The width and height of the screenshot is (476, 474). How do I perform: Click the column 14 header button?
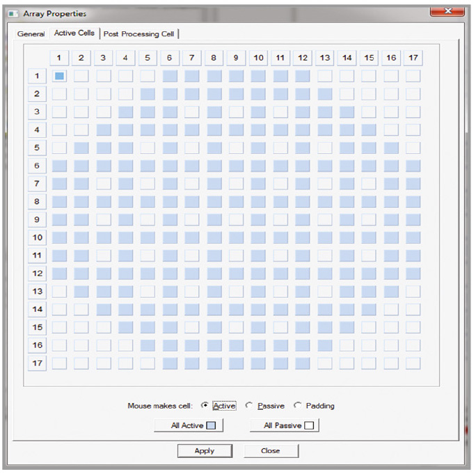point(347,58)
